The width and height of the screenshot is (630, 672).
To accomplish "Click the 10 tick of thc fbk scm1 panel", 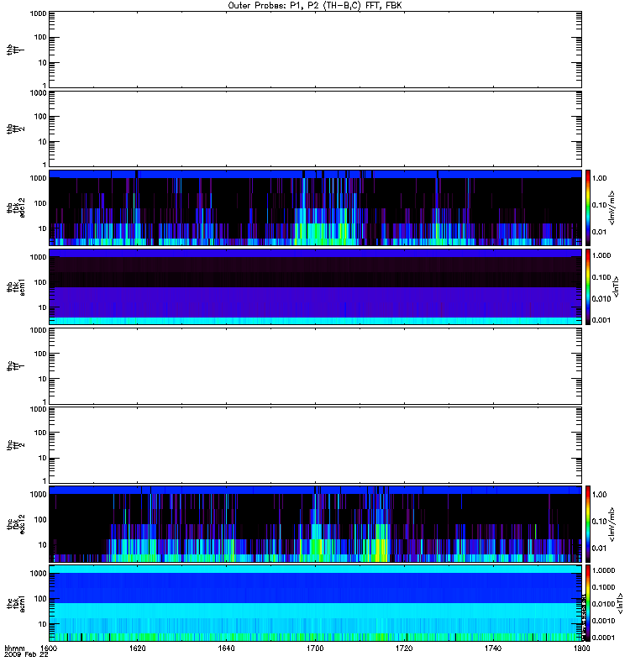I will pyautogui.click(x=42, y=624).
